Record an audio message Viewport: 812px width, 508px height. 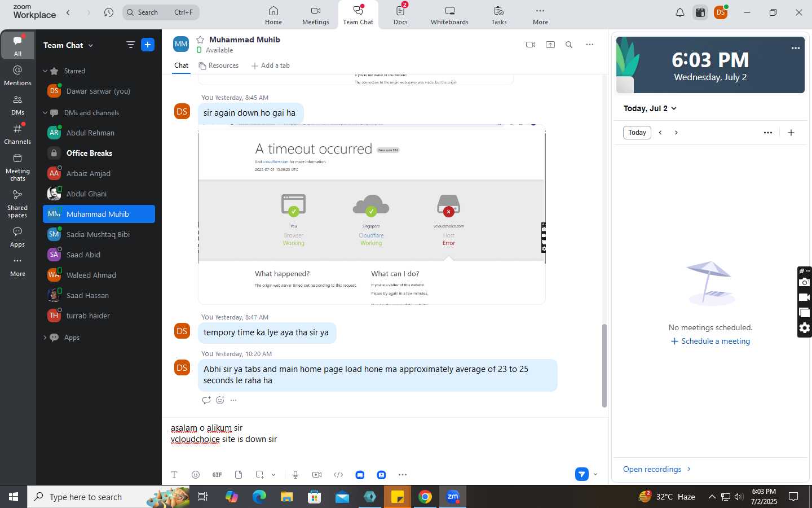tap(295, 475)
